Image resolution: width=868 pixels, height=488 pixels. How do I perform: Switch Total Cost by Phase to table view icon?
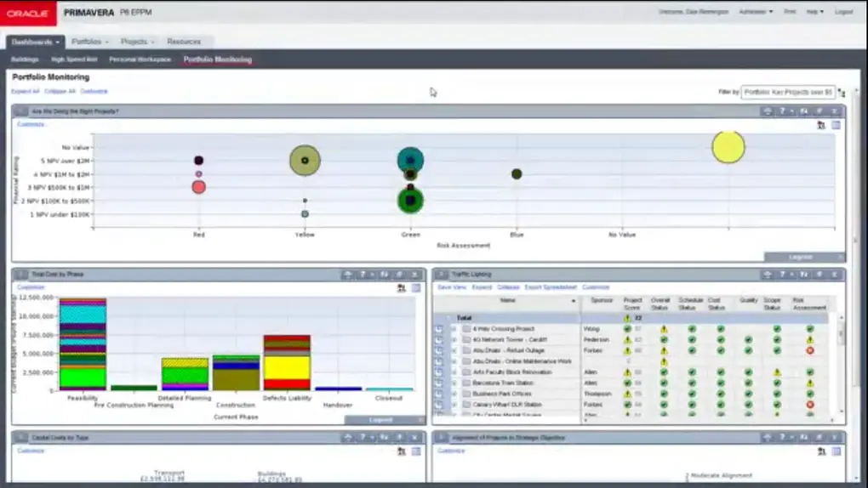pos(416,287)
